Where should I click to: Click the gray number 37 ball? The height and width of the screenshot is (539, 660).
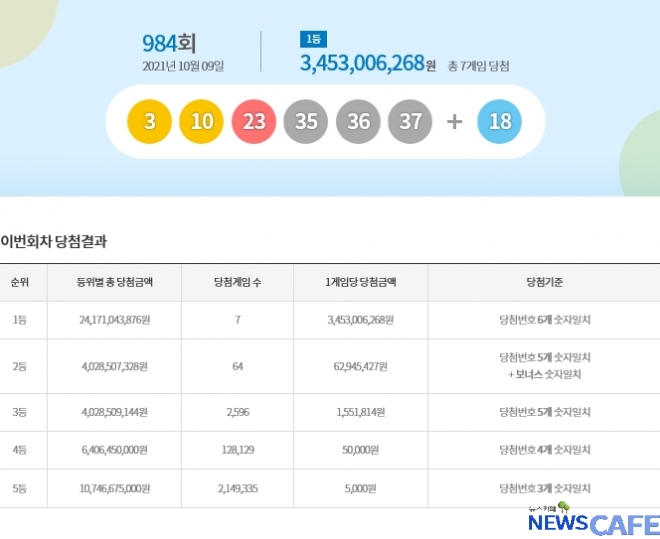click(x=410, y=122)
